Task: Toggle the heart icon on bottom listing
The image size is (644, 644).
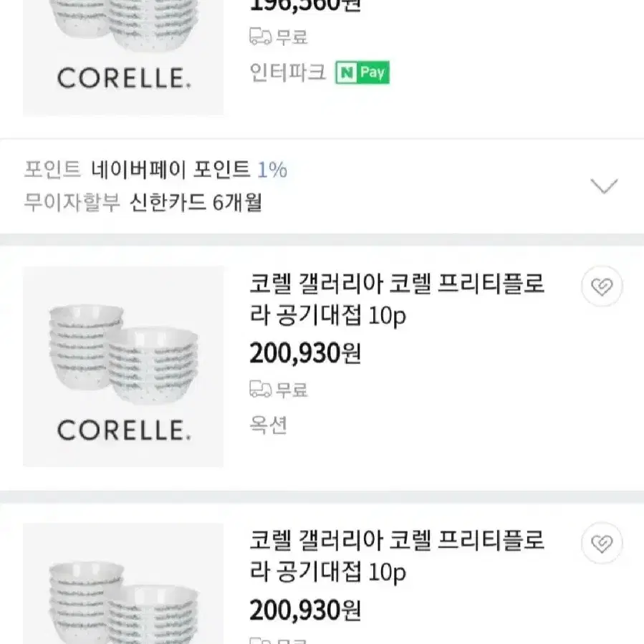Action: [602, 543]
